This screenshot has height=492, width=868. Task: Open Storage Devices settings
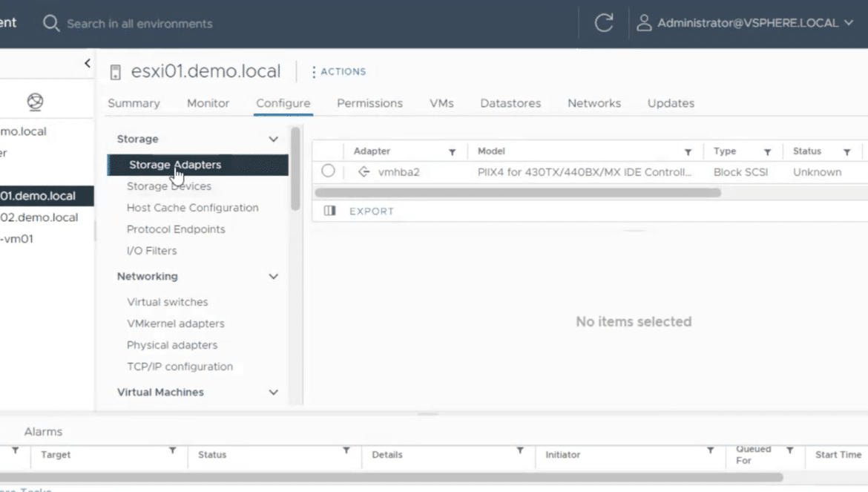coord(169,186)
